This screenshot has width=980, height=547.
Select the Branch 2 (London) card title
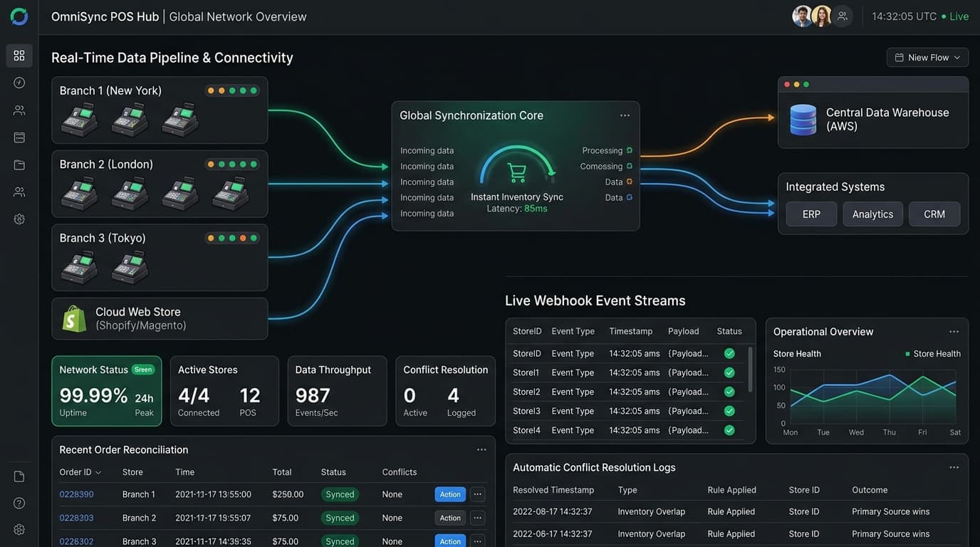[x=106, y=165]
